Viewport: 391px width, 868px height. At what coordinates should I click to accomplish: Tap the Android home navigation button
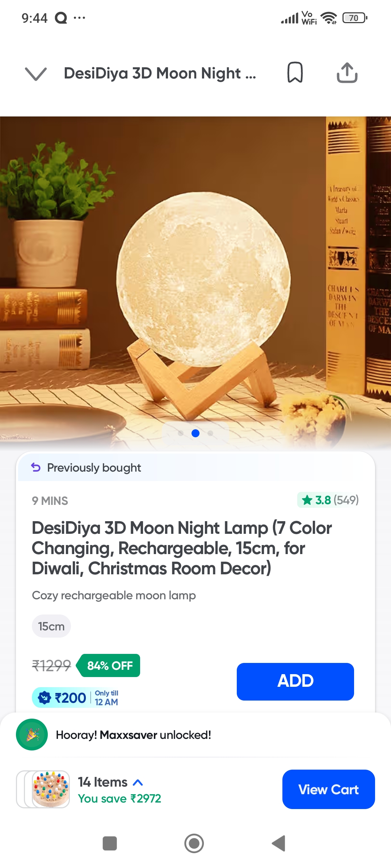(194, 843)
